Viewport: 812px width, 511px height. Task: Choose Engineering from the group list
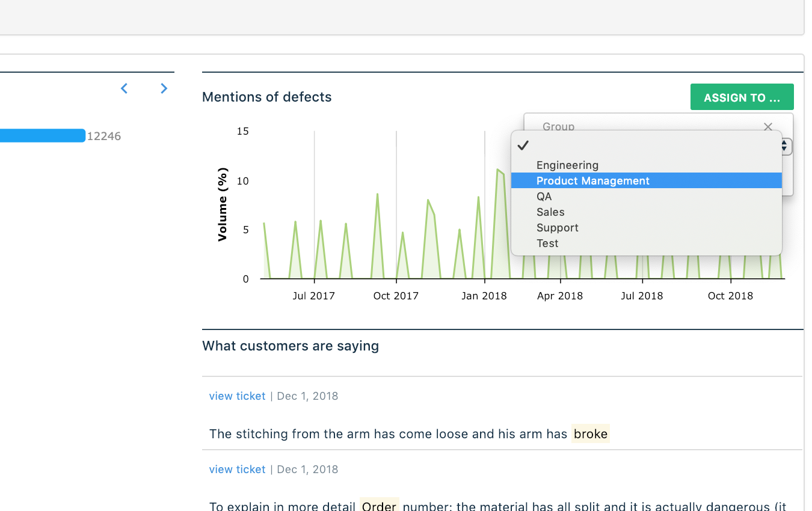pos(567,165)
